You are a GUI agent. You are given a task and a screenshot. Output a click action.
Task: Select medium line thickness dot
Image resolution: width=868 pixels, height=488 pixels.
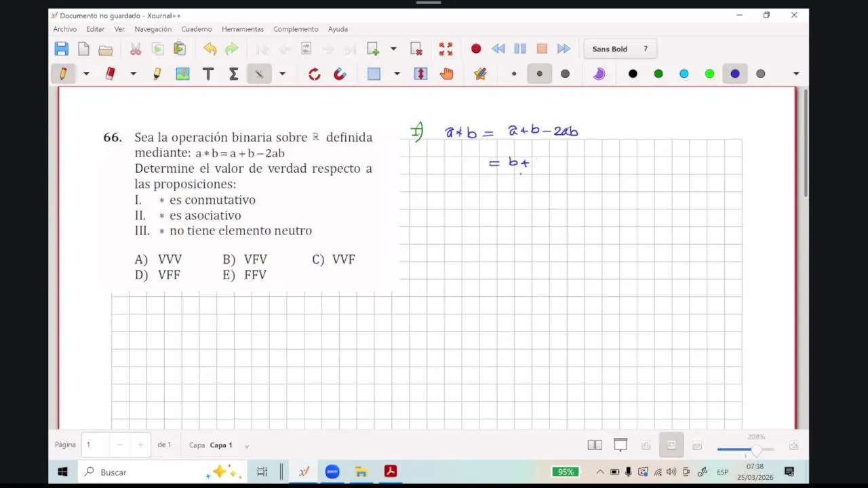point(540,74)
